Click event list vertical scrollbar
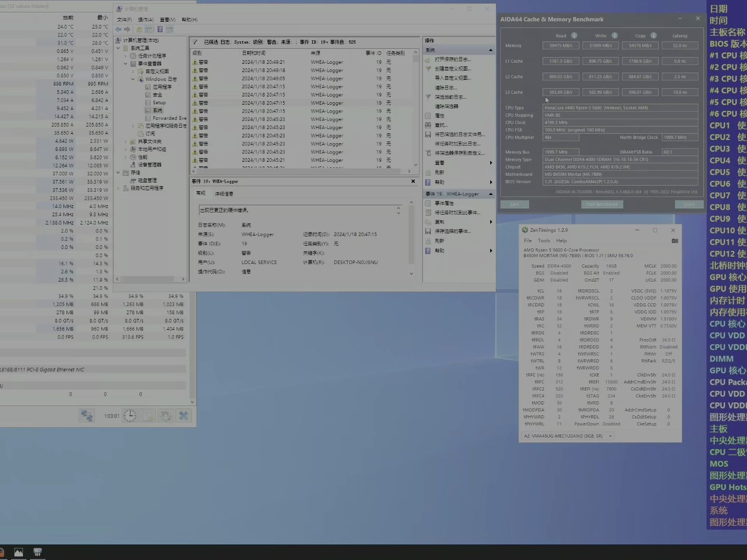This screenshot has width=747, height=560. click(x=416, y=109)
